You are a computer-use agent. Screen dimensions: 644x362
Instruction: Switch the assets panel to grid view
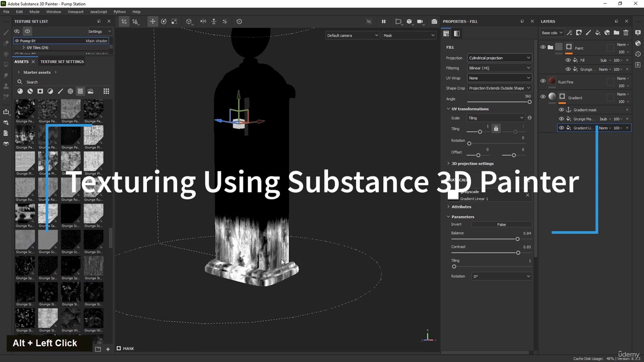[106, 91]
